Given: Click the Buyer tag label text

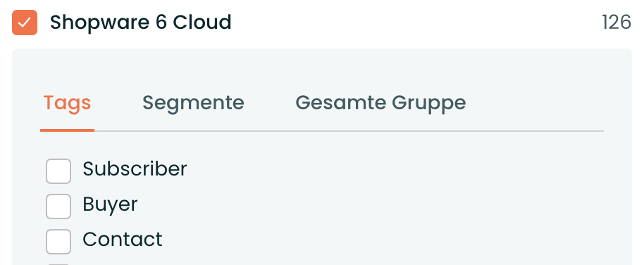Looking at the screenshot, I should point(110,205).
